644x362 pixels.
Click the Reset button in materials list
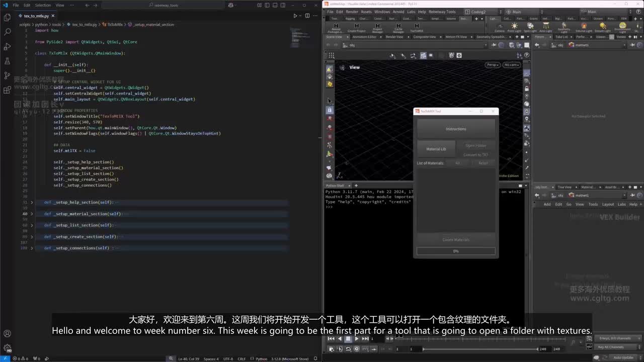[483, 163]
